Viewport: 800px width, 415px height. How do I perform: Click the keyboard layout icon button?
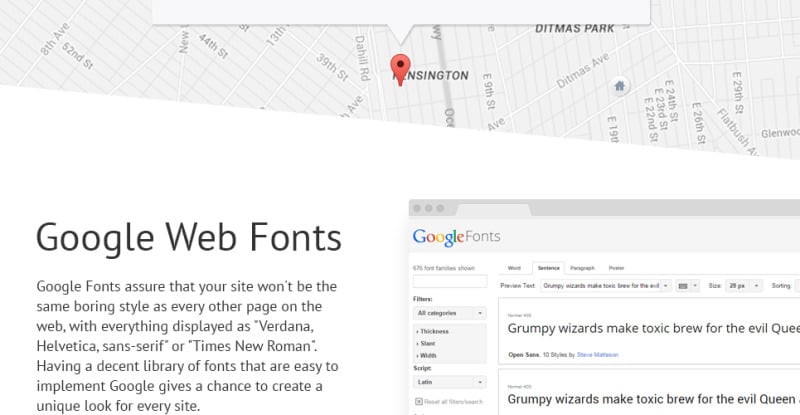(687, 286)
